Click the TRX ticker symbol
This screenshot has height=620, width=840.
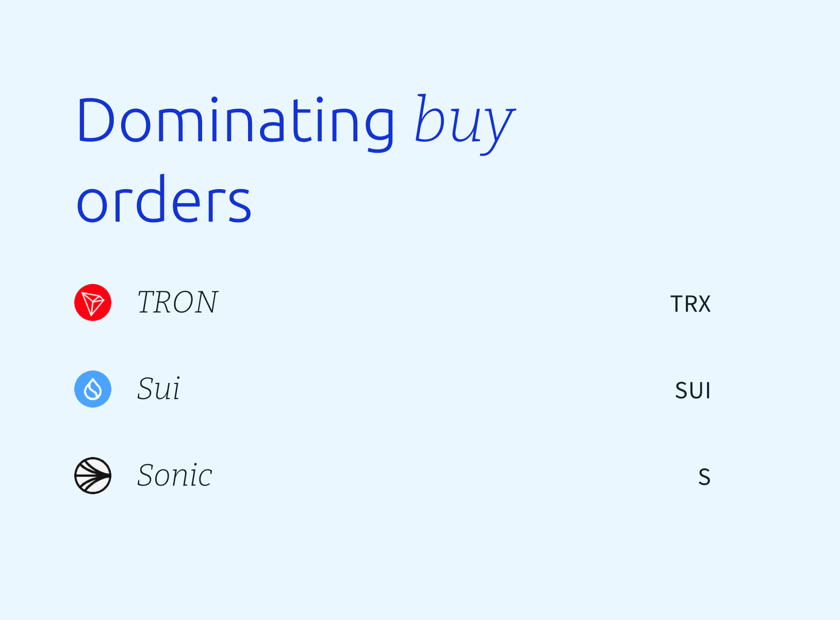[690, 304]
